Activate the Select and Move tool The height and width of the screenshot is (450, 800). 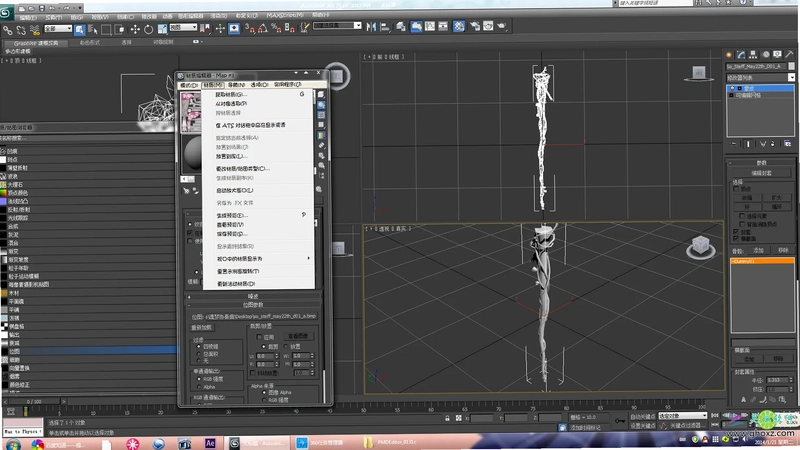click(x=135, y=30)
